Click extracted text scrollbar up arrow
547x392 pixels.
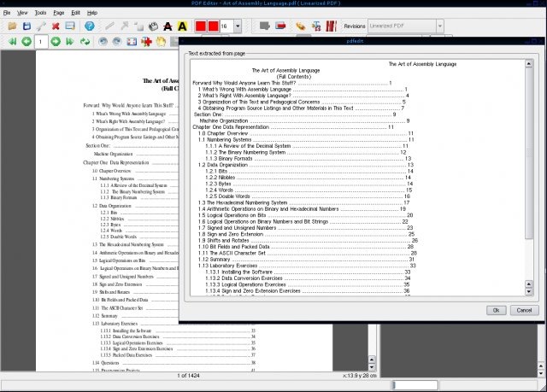[529, 64]
